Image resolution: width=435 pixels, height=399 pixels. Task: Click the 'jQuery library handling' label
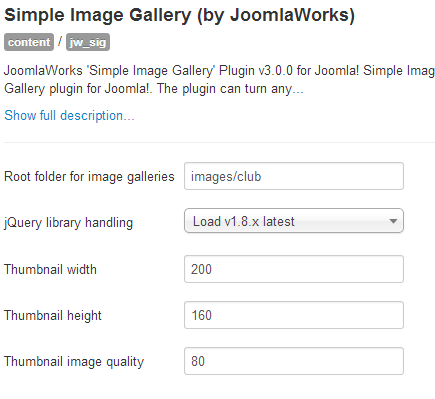coord(68,223)
